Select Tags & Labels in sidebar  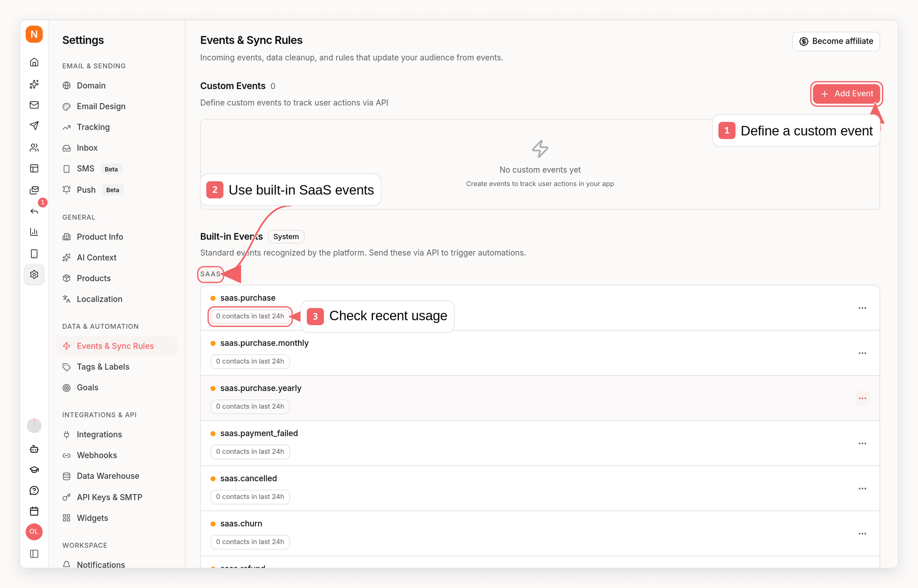click(x=117, y=367)
